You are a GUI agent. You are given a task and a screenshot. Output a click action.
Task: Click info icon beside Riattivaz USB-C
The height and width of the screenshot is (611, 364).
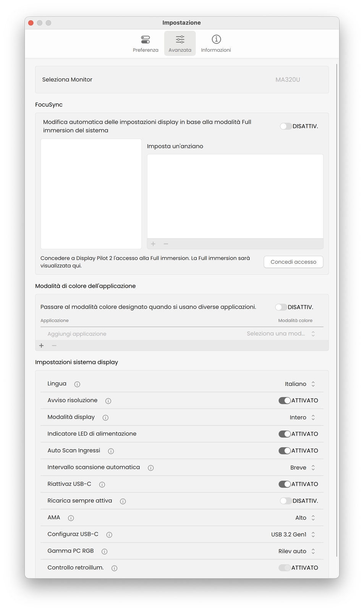pos(102,485)
